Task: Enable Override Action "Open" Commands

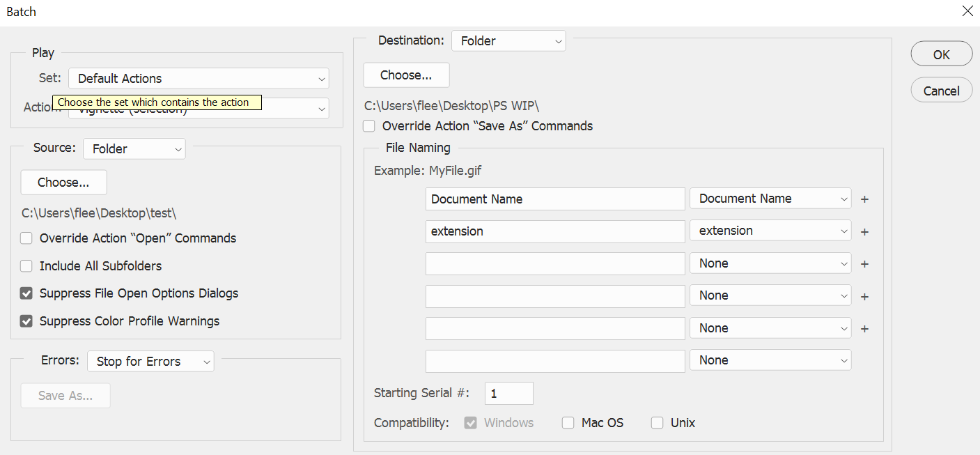Action: [26, 238]
